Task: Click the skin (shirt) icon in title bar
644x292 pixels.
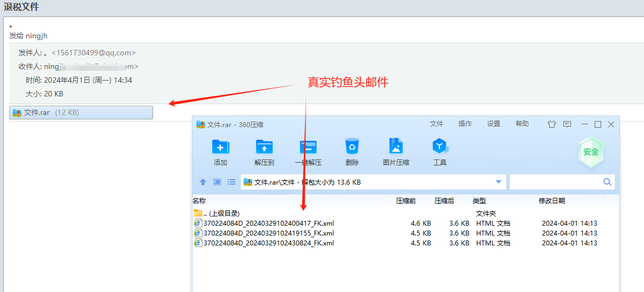Action: 552,124
